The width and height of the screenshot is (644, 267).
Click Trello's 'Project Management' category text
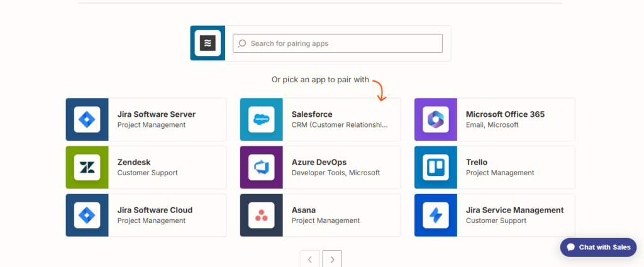pyautogui.click(x=500, y=173)
